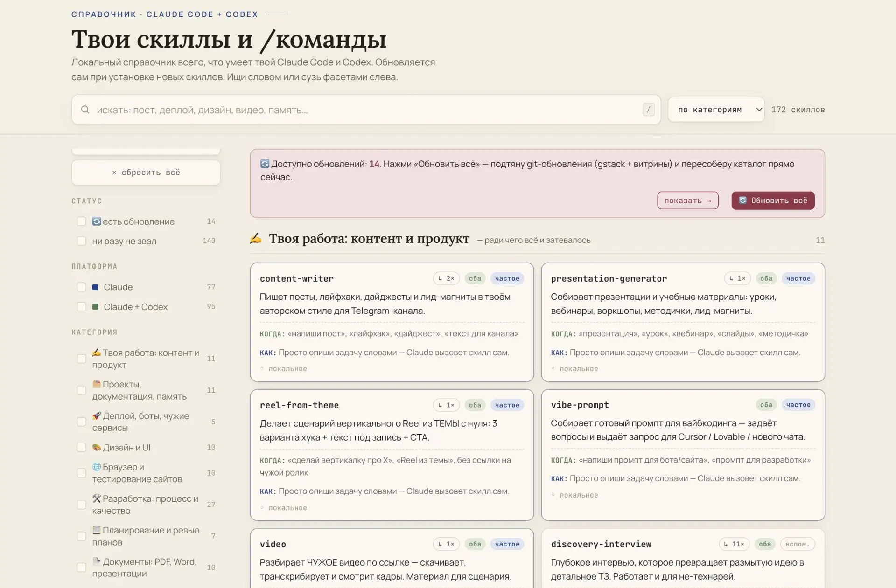
Task: Click '× сбросить всё' reset button
Action: [146, 173]
